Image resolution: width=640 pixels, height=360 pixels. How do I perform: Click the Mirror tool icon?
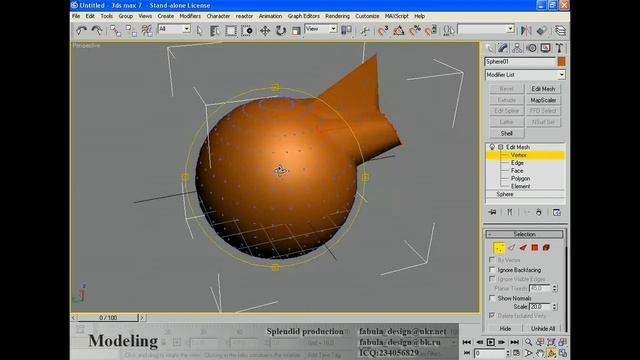point(526,31)
